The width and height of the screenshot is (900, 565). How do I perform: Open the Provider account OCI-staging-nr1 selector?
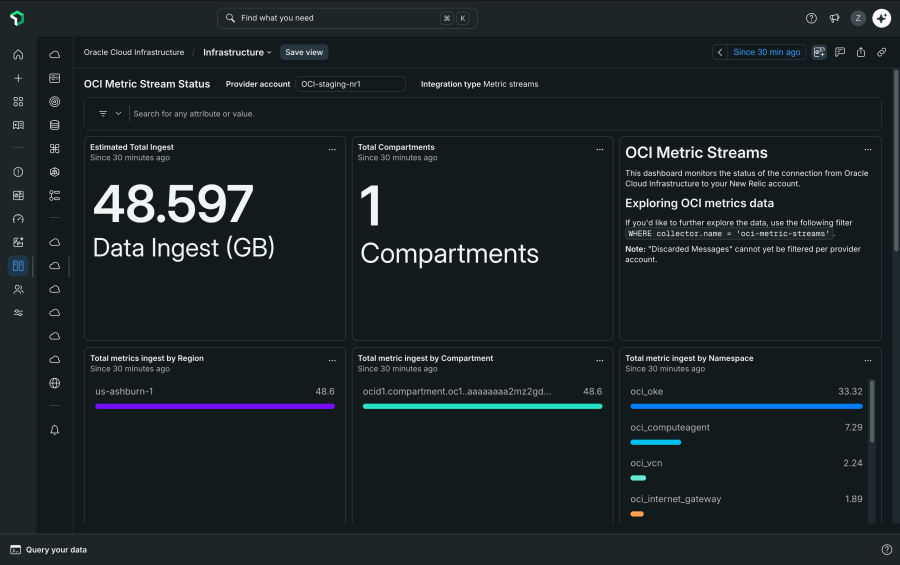[x=350, y=84]
